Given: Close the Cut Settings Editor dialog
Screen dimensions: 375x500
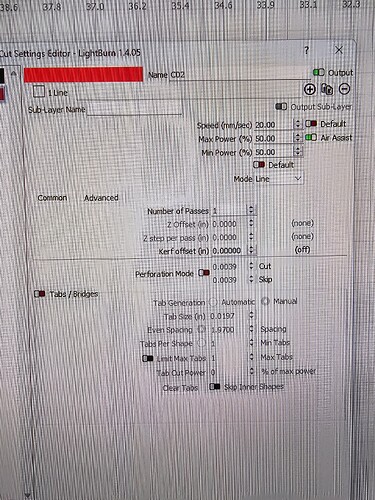Looking at the screenshot, I should click(x=339, y=50).
